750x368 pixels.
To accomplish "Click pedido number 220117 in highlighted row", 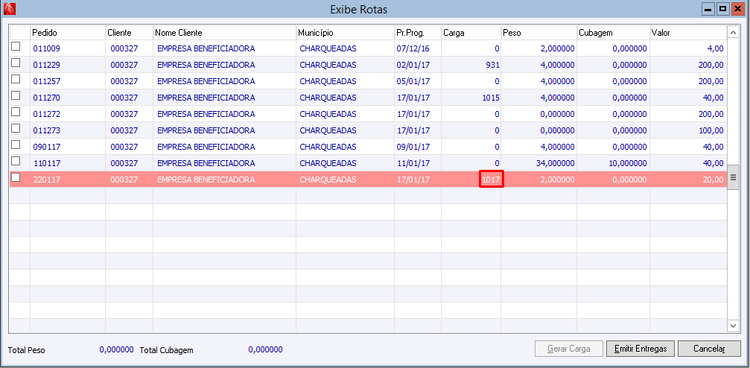I will 46,180.
